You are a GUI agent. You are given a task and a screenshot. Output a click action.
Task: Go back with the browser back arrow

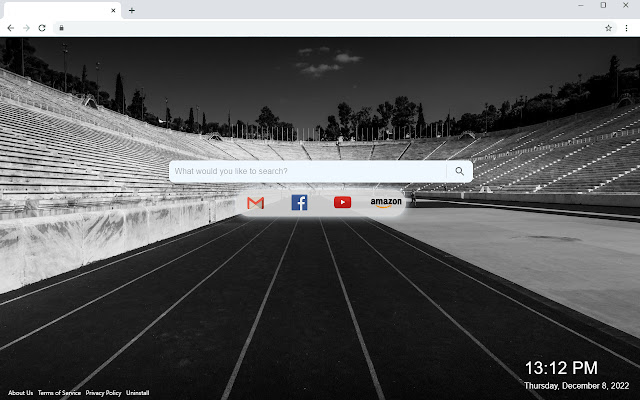pyautogui.click(x=11, y=28)
